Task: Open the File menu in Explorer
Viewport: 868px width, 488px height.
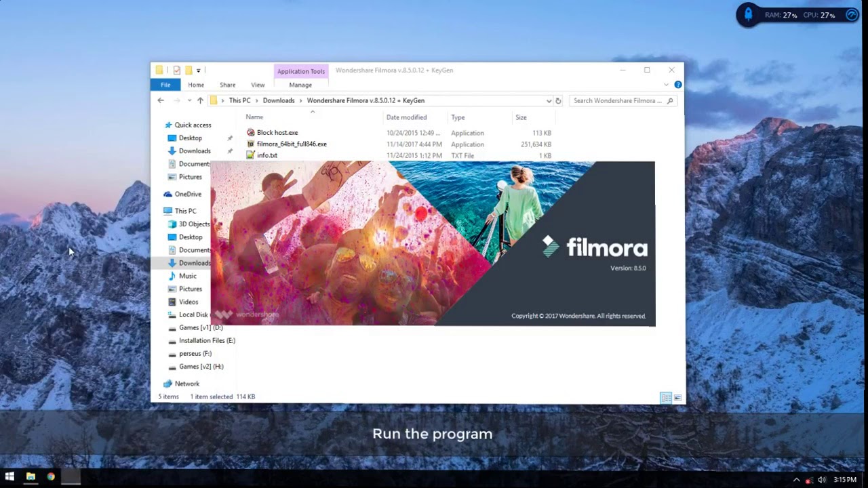Action: 165,85
